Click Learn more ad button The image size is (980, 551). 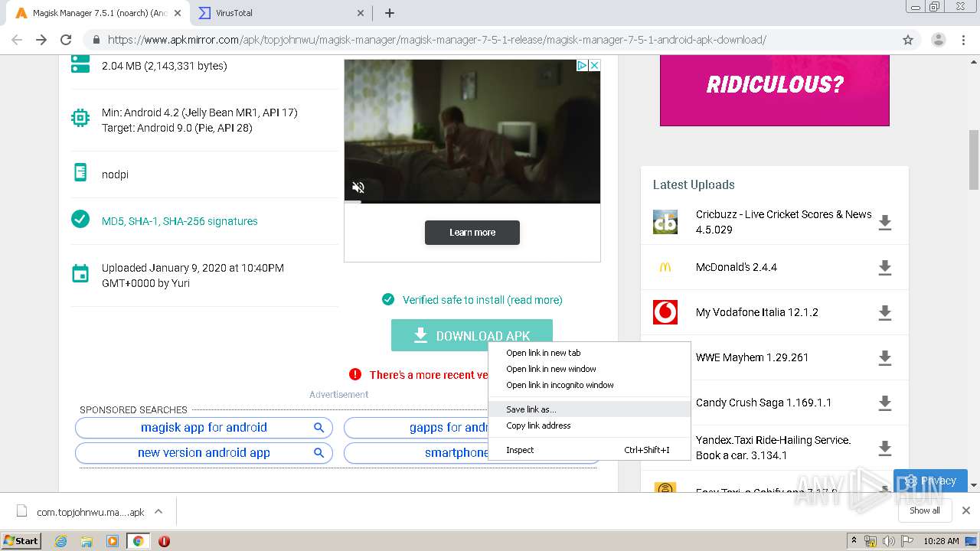coord(472,233)
